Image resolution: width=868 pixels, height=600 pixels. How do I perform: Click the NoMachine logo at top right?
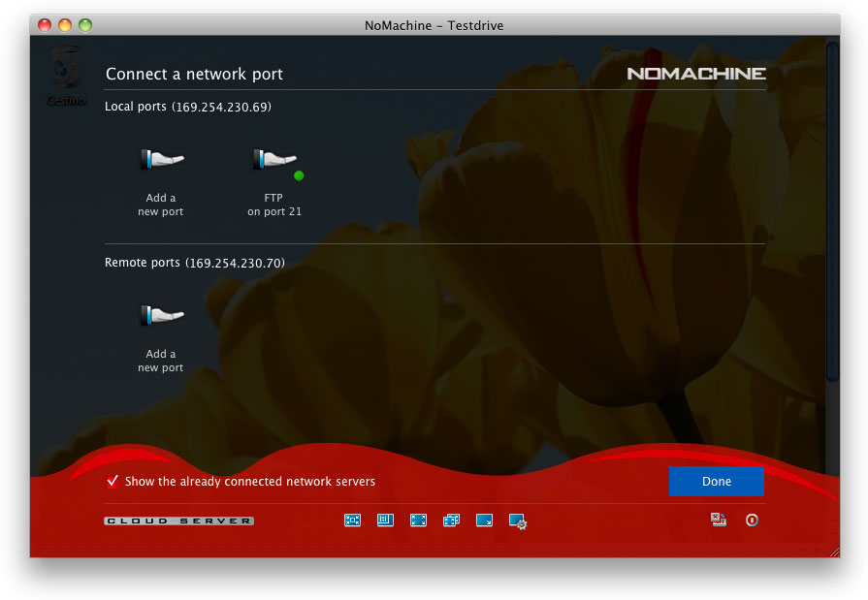click(695, 74)
